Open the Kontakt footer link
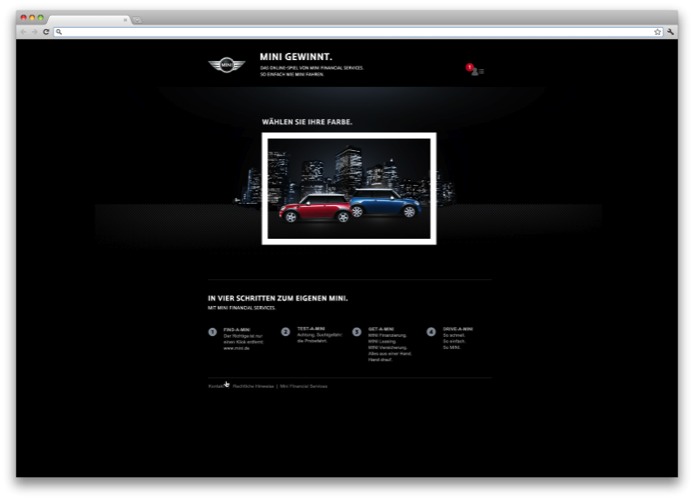 click(x=216, y=386)
